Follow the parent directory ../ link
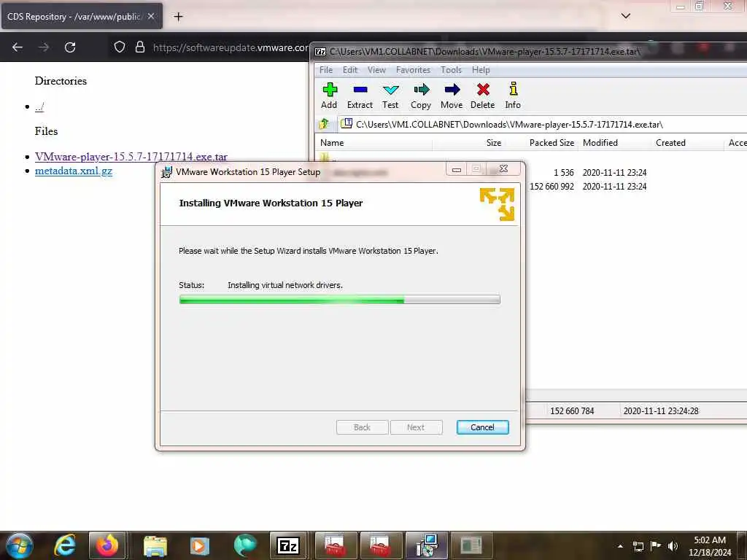Screen dimensions: 747x560 pyautogui.click(x=39, y=106)
